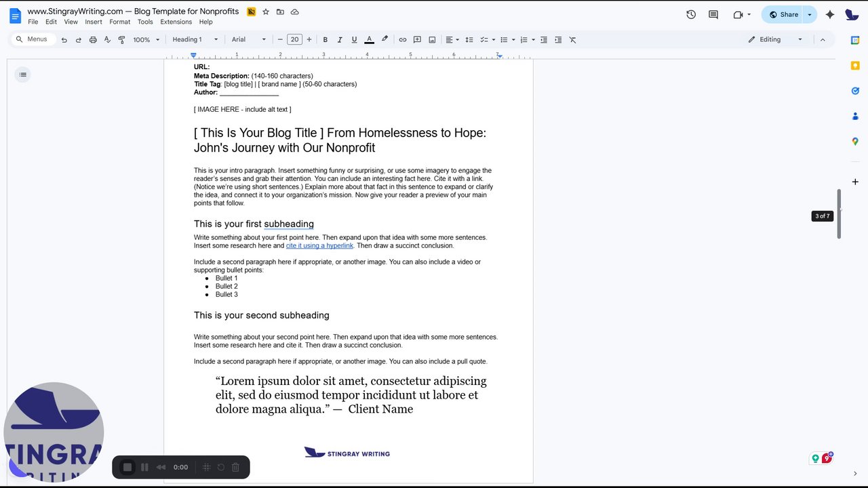This screenshot has width=868, height=488.
Task: Open the Insert menu
Action: [x=94, y=22]
